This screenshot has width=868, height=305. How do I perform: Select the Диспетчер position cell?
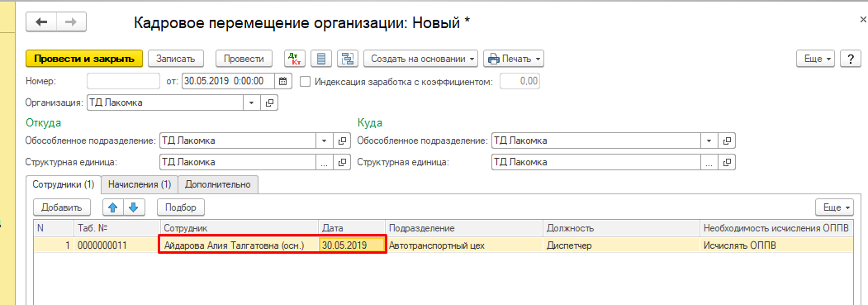621,245
